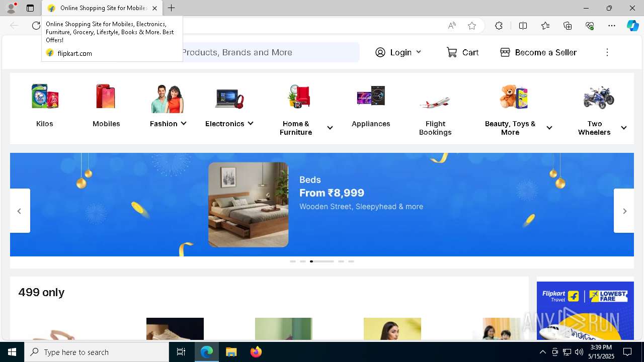Toggle Read aloud in address bar
Viewport: 644px width, 362px height.
(x=452, y=26)
